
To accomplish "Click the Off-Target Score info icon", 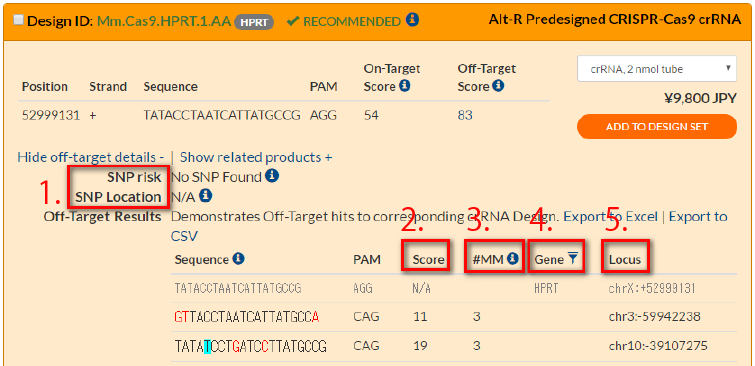I will coord(499,86).
